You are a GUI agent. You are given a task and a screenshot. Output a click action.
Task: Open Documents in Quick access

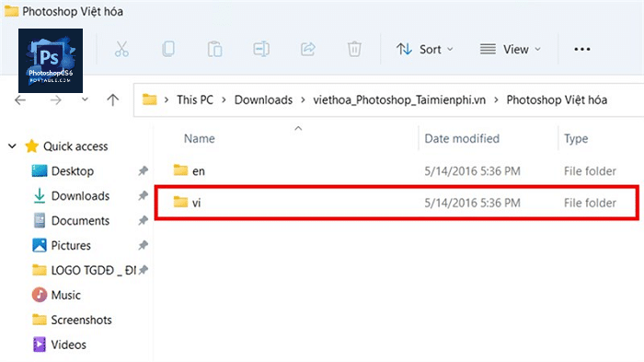tap(80, 221)
